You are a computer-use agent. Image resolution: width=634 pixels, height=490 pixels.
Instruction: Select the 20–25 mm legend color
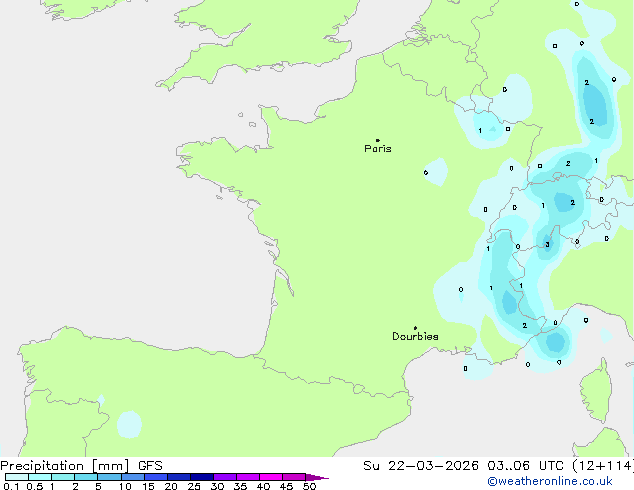coord(178,477)
